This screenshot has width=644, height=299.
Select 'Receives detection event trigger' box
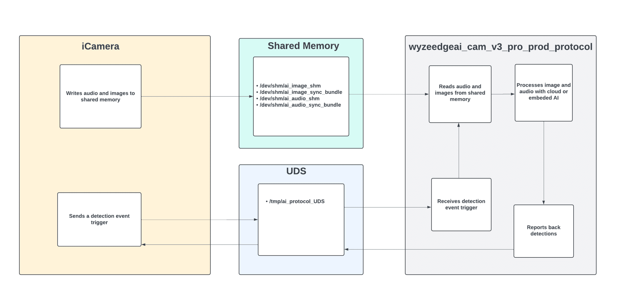click(x=461, y=204)
